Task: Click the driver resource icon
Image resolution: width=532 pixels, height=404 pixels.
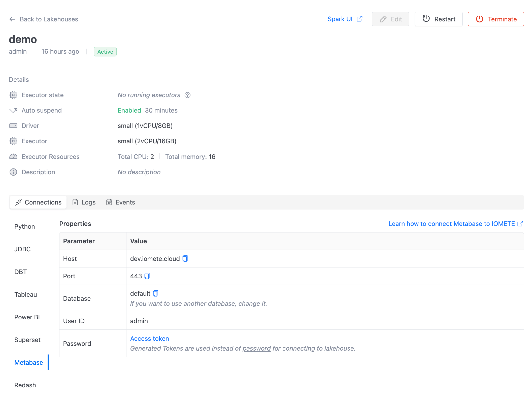Action: click(x=13, y=126)
